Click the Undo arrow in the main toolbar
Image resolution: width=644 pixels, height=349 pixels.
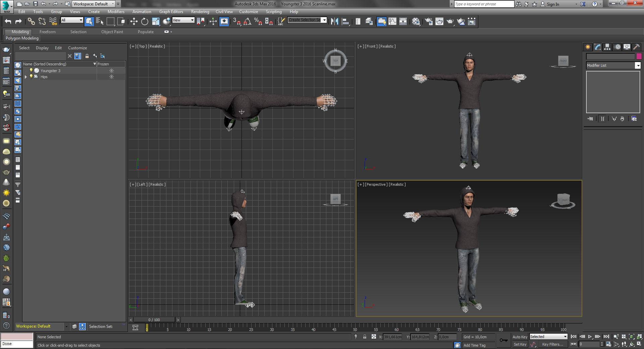[x=8, y=21]
